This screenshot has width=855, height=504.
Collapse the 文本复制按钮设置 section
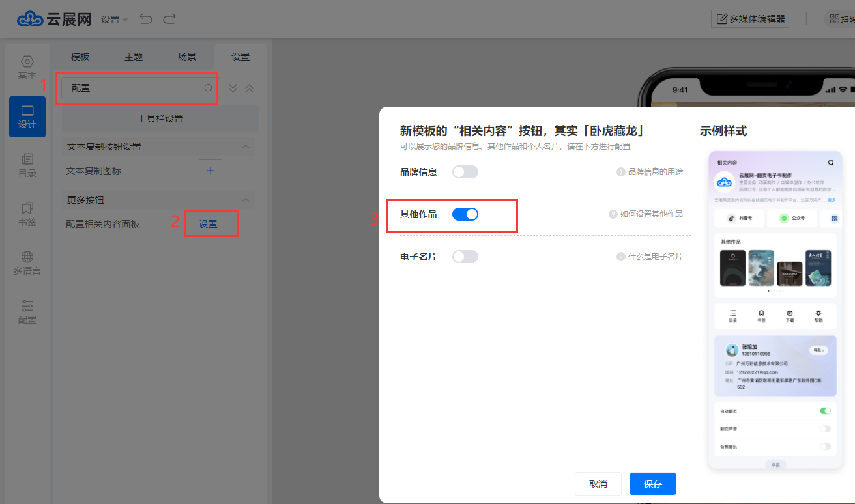tap(246, 147)
